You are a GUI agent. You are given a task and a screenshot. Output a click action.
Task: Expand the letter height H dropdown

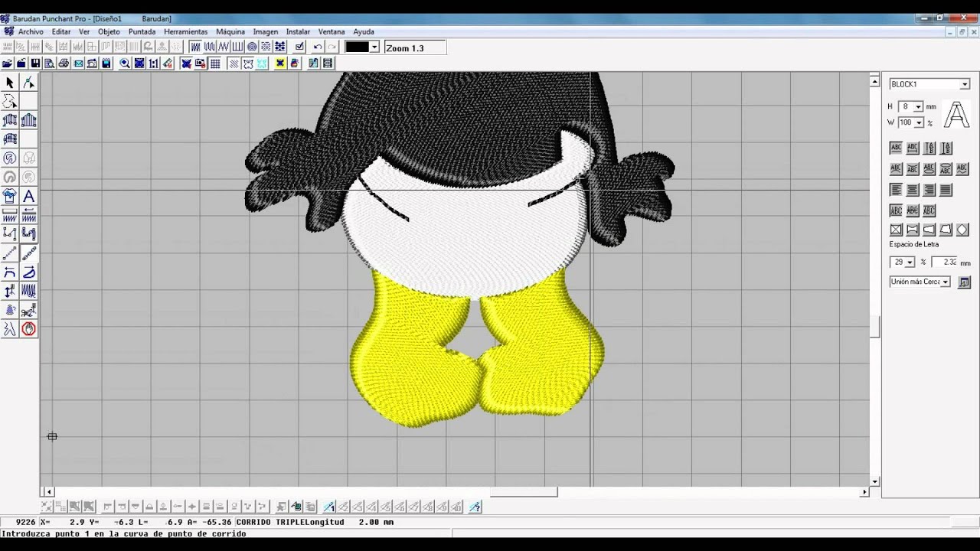918,107
